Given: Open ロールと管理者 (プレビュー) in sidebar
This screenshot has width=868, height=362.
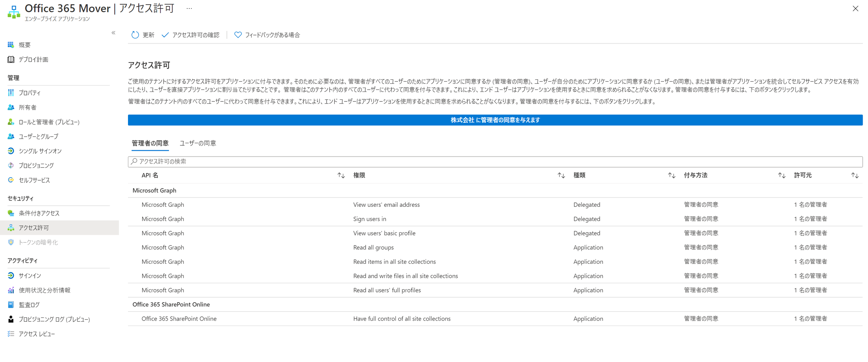Looking at the screenshot, I should click(49, 122).
